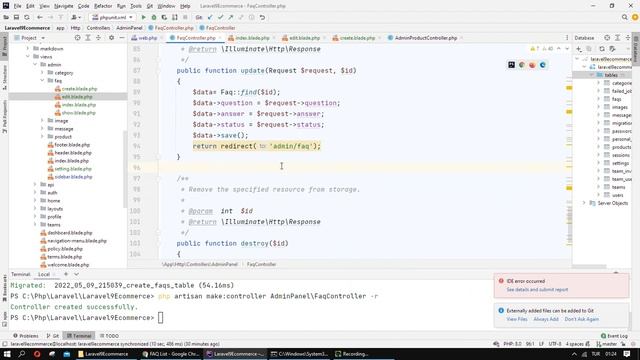Open the Problems tool window

pyautogui.click(x=26, y=336)
